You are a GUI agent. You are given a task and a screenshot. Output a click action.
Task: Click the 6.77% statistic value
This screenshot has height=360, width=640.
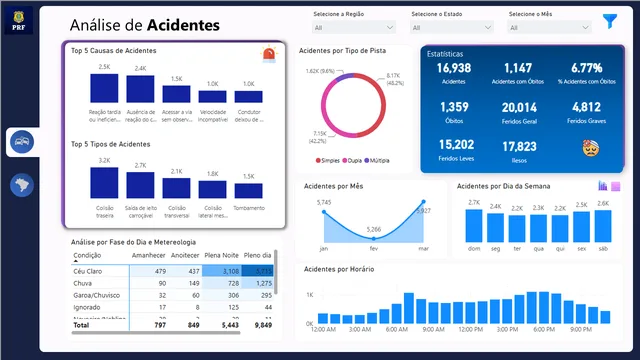[587, 68]
